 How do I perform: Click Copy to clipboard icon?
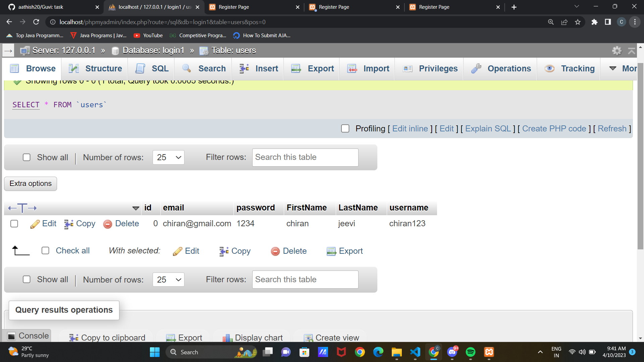pos(74,338)
